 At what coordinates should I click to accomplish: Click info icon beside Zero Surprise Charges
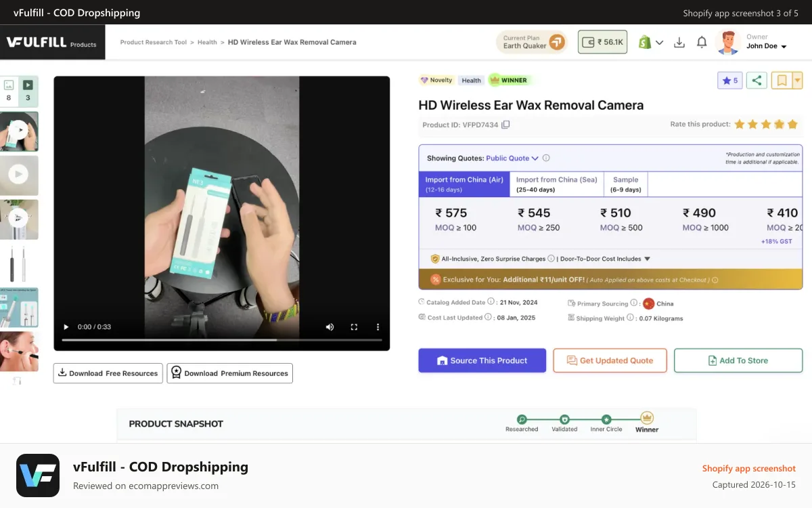click(551, 259)
